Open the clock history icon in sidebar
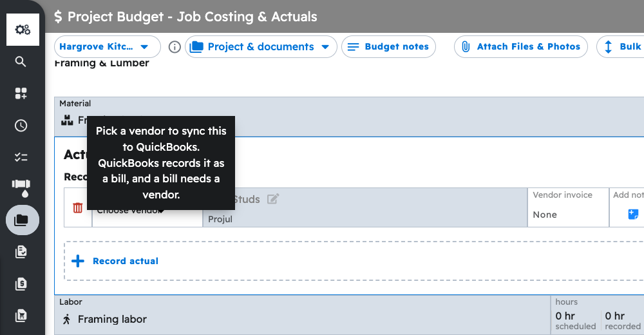644x335 pixels. (x=21, y=126)
